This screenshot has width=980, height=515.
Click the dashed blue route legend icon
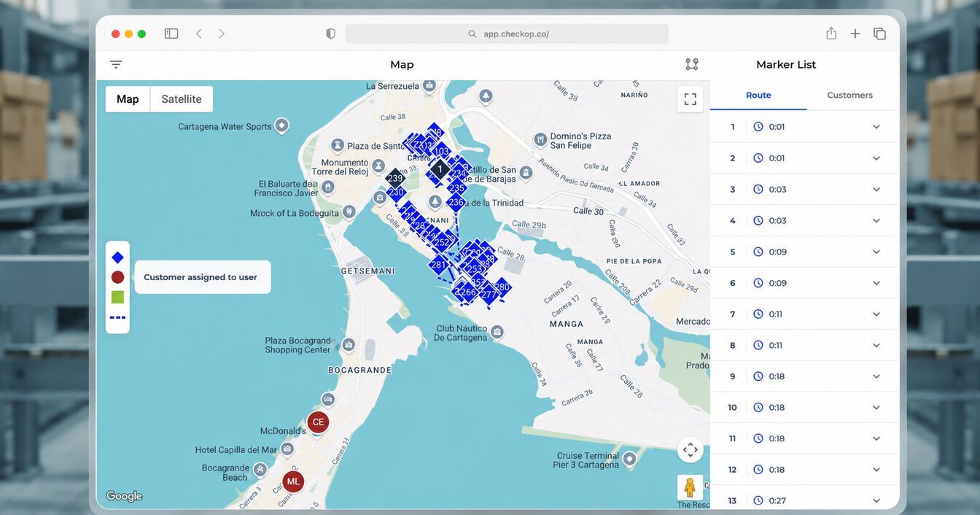(x=117, y=317)
